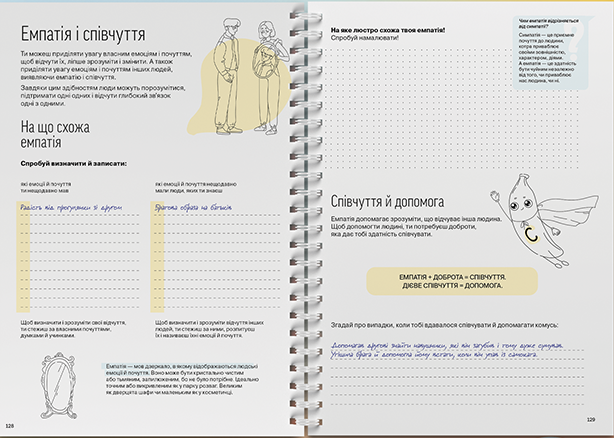Screen dimensions: 614x438
Task: Click the paragraph 'Емпатія — мов дзеркало...'
Action: click(x=182, y=379)
